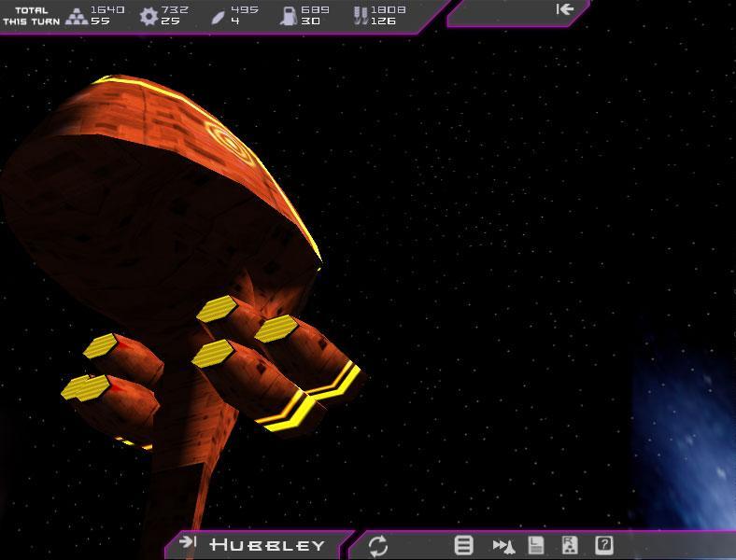Click the fuel pump resource icon
The image size is (736, 560).
click(x=289, y=16)
